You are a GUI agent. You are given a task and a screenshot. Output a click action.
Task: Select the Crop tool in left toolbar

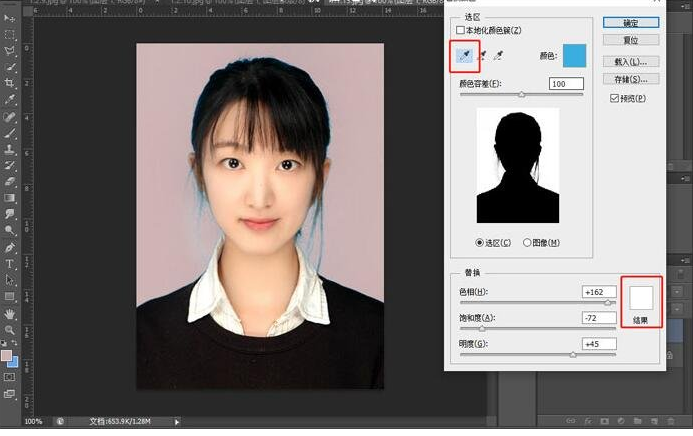[10, 83]
